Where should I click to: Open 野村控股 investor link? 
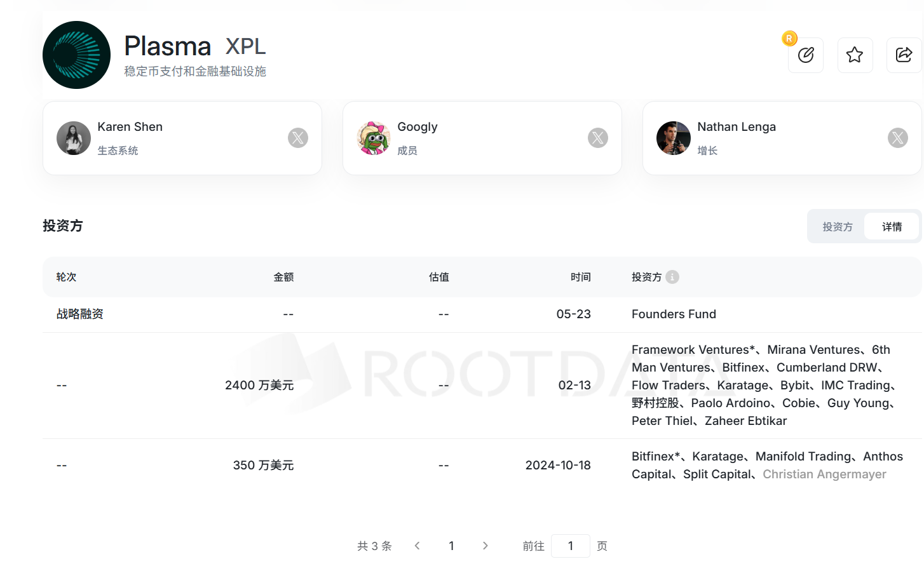click(655, 403)
